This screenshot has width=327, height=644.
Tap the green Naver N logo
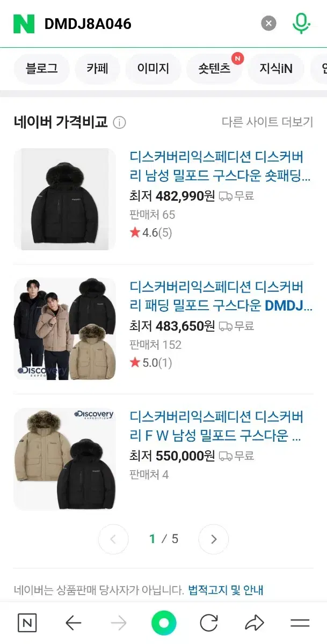pos(24,24)
